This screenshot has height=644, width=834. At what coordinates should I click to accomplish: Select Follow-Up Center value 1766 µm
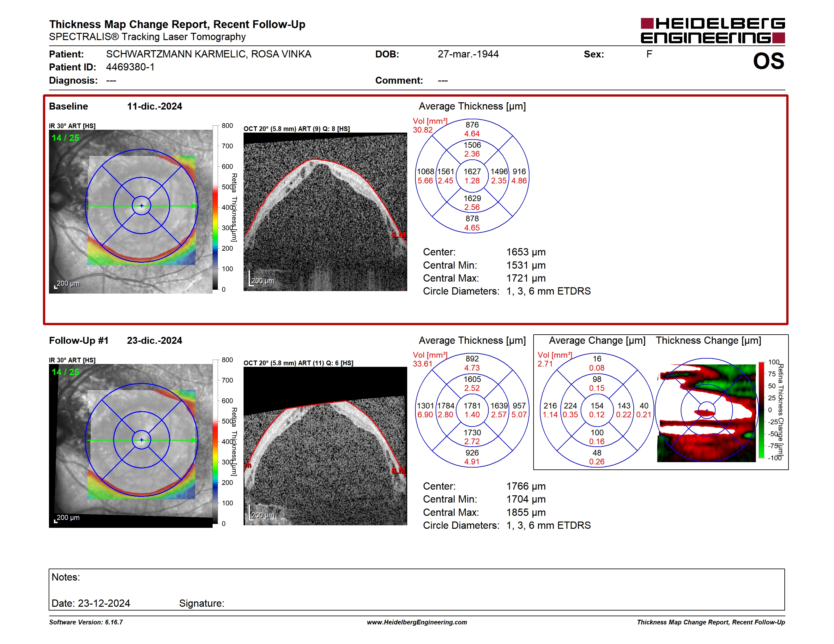click(x=526, y=486)
